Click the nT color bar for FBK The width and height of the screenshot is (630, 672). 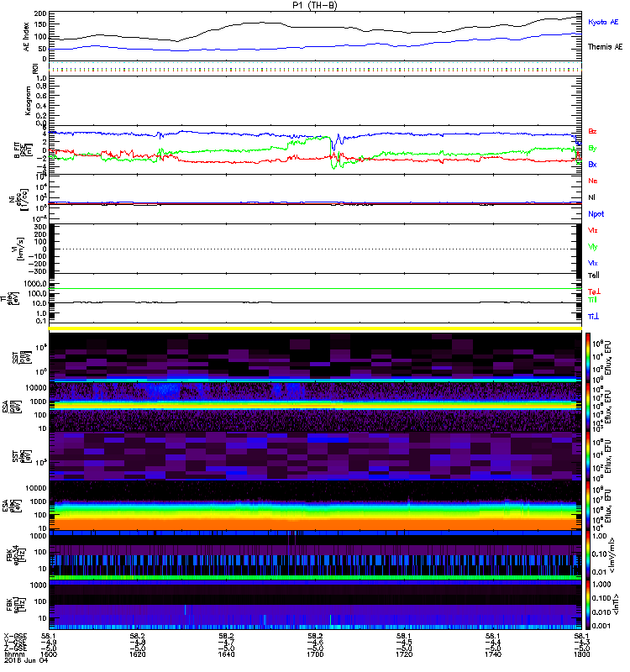pos(588,605)
